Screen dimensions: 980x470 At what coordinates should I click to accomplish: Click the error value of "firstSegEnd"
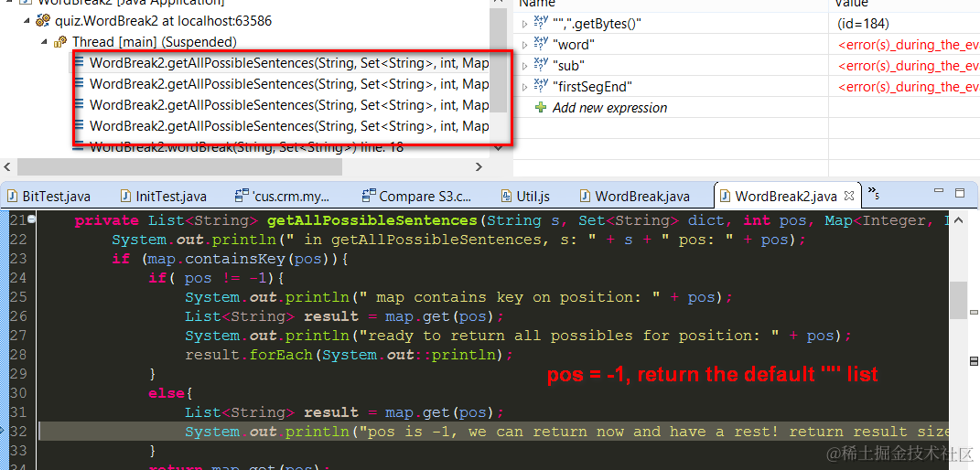[908, 87]
